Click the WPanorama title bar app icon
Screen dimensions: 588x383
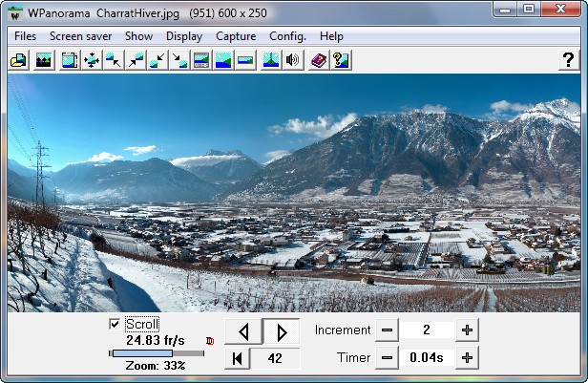pos(15,13)
